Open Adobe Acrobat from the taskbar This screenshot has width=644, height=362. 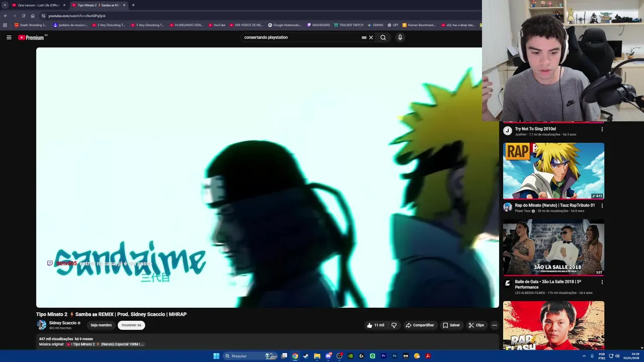click(x=428, y=356)
